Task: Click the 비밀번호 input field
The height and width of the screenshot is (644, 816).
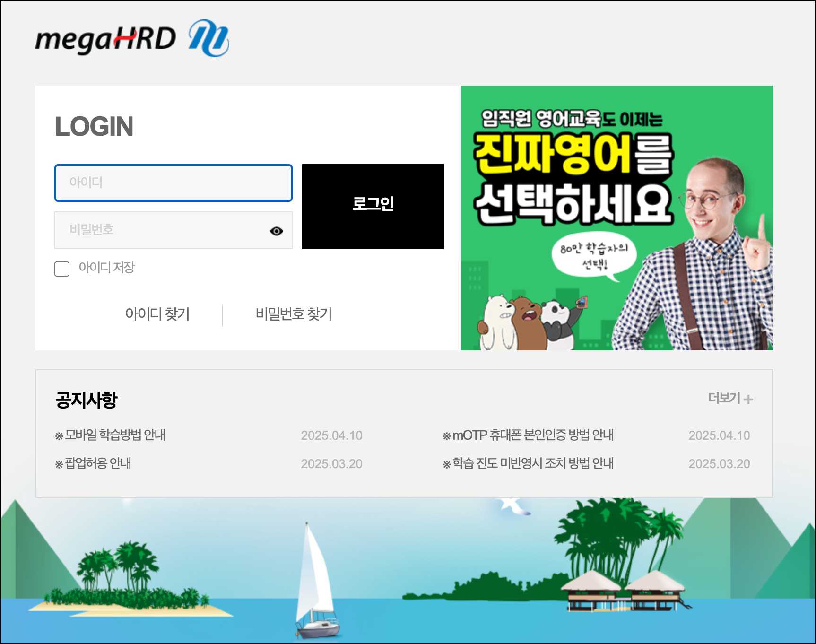Action: pos(161,231)
